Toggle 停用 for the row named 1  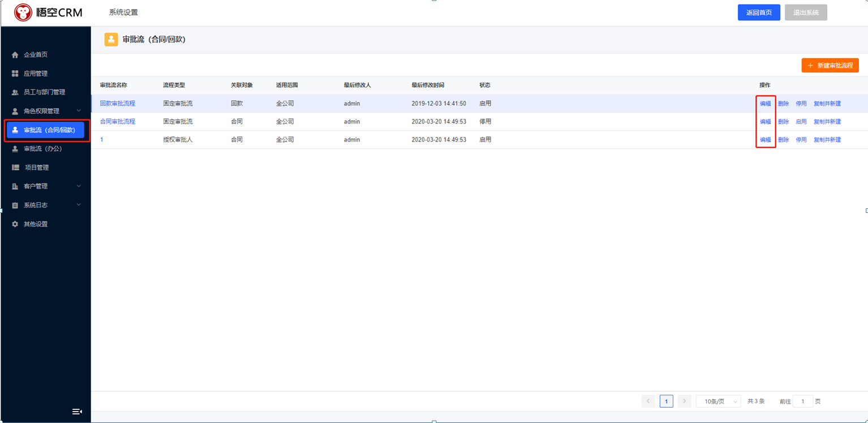coord(801,140)
